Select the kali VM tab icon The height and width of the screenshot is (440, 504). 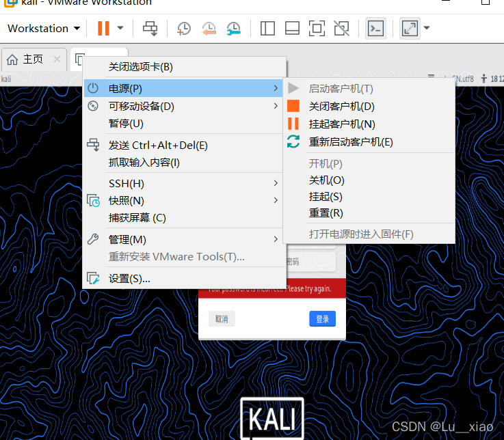point(79,59)
